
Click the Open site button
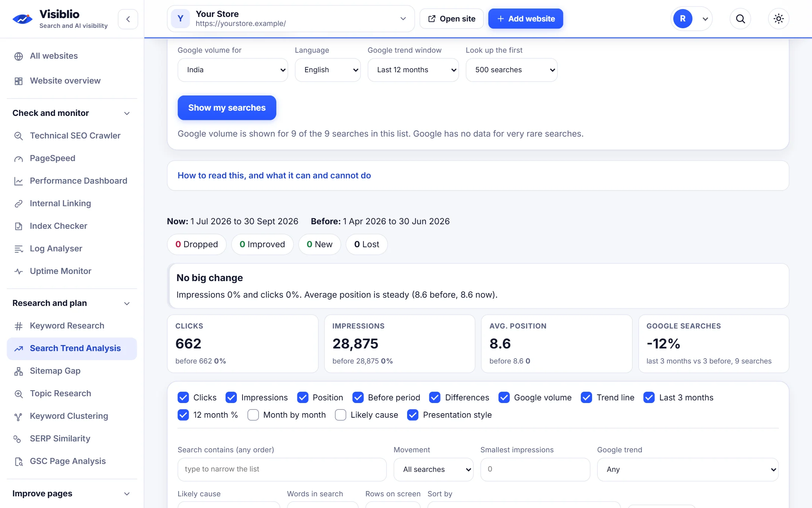coord(451,19)
